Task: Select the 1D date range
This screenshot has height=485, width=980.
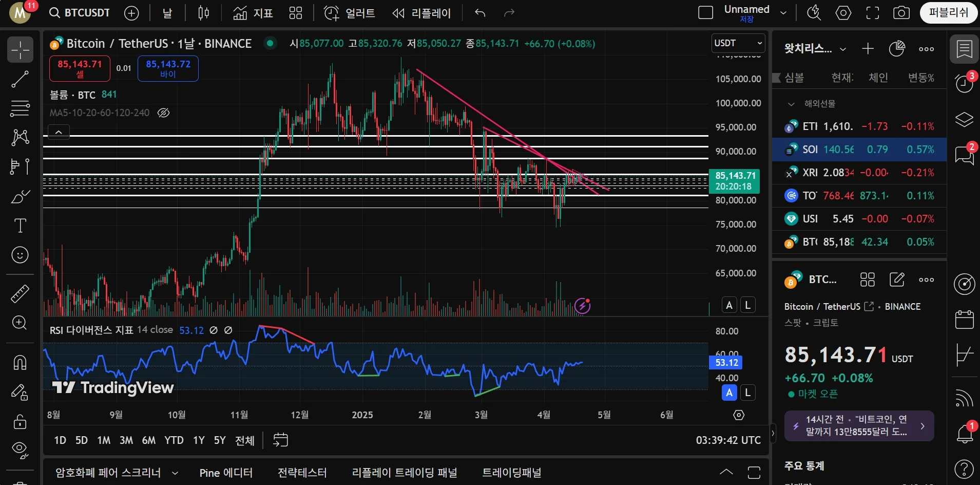Action: pyautogui.click(x=60, y=440)
